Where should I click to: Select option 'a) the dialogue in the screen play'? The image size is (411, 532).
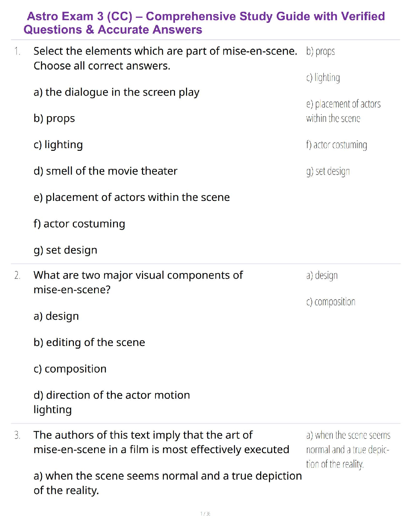click(116, 92)
